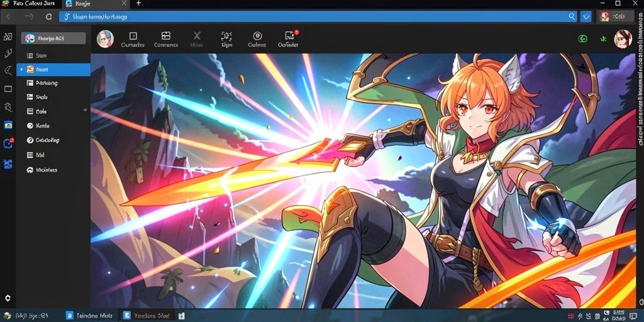
Task: Click the topmost icon in the left icon strip
Action: (x=8, y=37)
